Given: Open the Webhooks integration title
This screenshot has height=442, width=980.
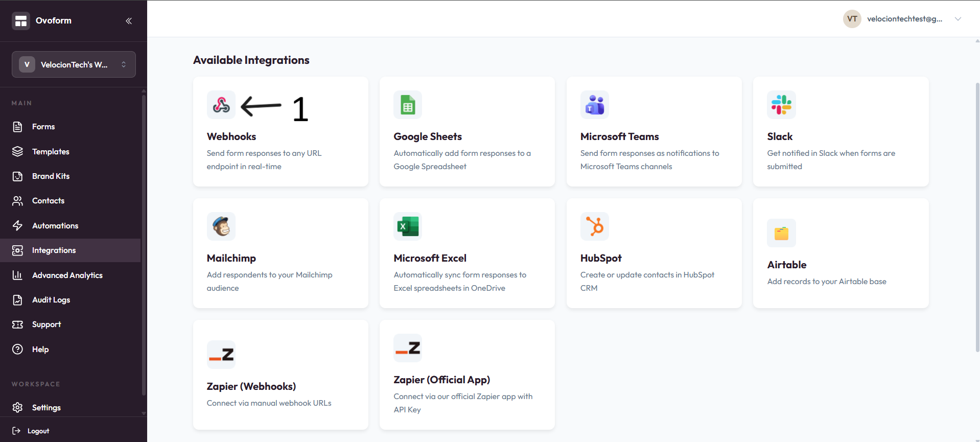Looking at the screenshot, I should tap(231, 136).
